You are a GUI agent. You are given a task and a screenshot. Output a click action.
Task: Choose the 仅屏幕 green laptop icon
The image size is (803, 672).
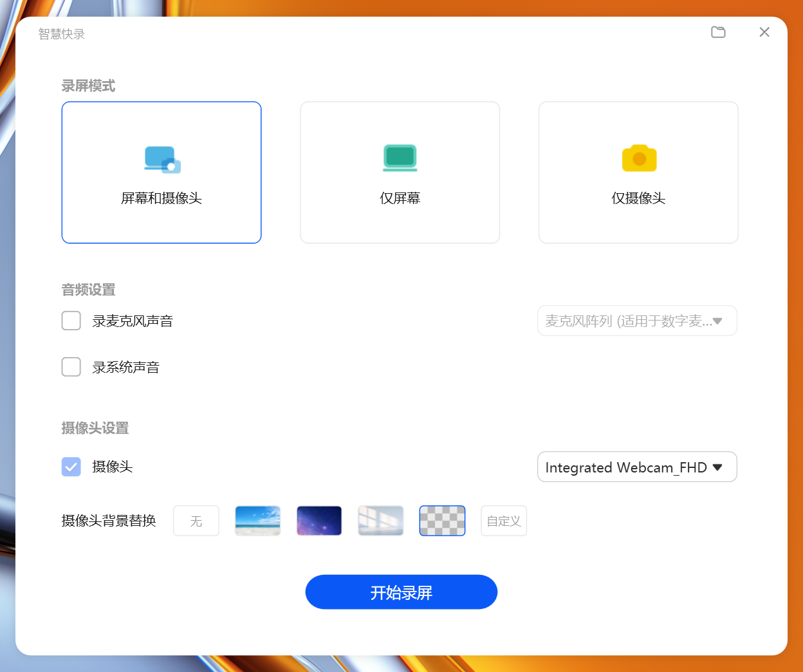pos(400,158)
